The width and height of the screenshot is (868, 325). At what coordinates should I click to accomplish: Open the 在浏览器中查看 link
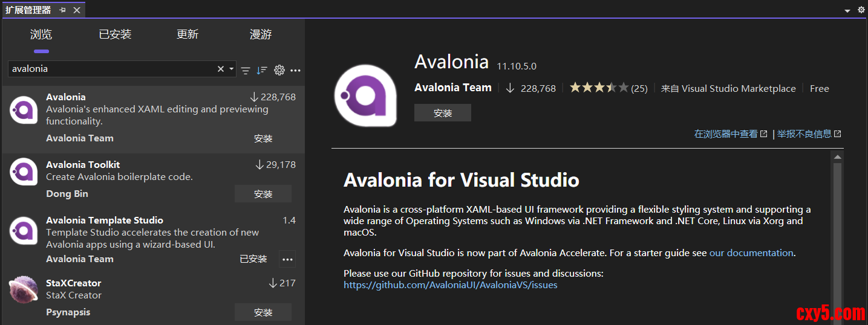pos(730,134)
